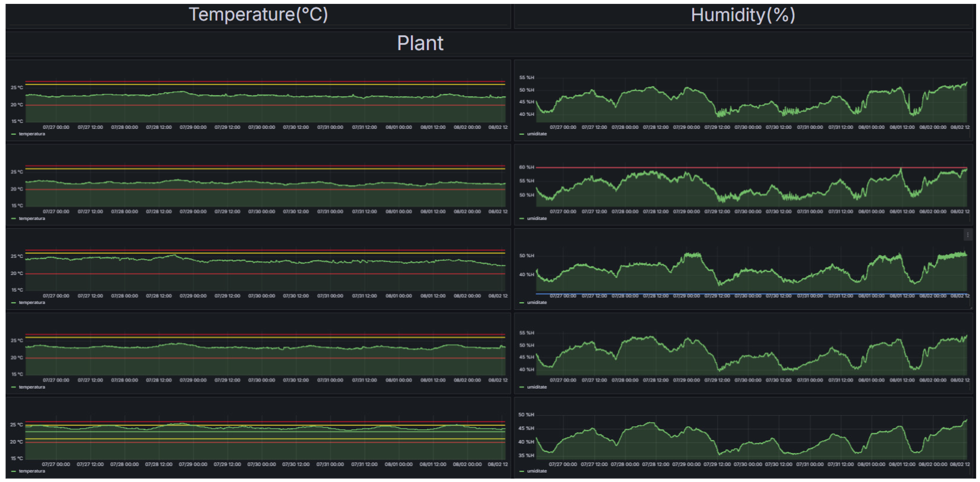Toggle the umiditate legend in the fourth humidity panel

pyautogui.click(x=537, y=387)
